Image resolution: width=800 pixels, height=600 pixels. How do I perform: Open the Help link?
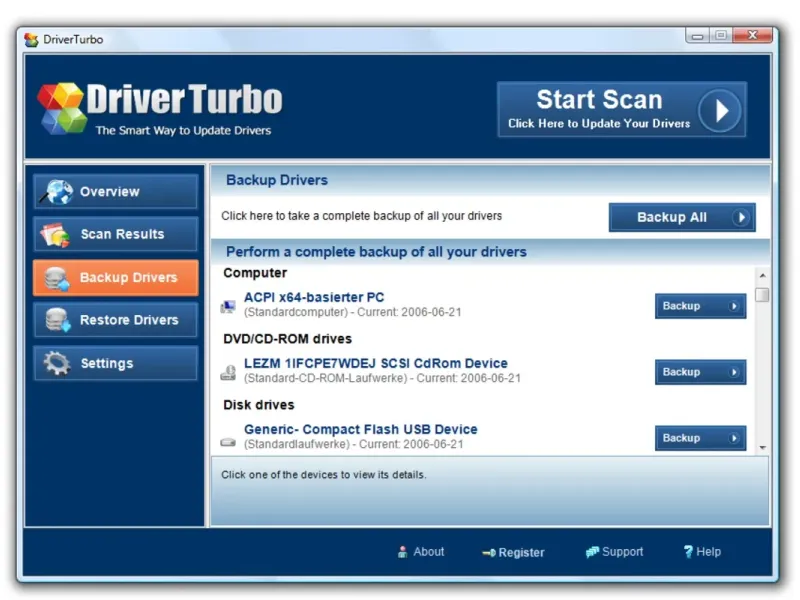click(702, 552)
